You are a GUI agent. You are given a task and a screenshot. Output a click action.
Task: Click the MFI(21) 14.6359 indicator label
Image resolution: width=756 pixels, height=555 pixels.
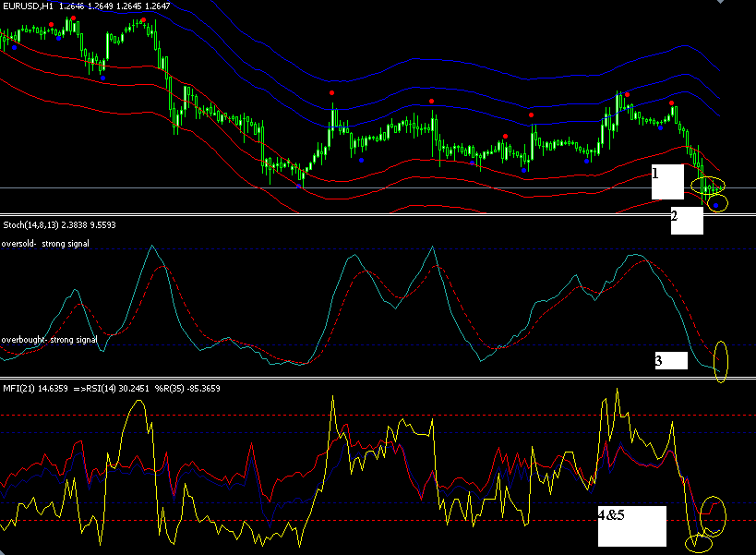[36, 388]
